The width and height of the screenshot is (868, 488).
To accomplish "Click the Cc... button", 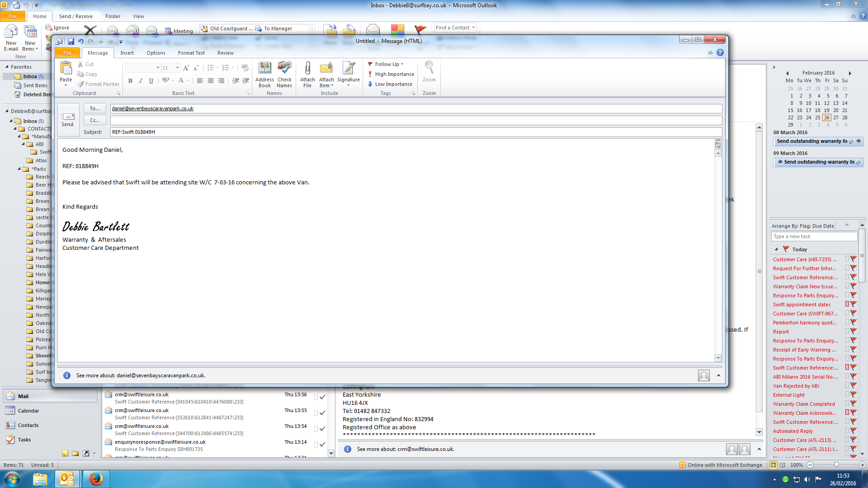I will 94,120.
